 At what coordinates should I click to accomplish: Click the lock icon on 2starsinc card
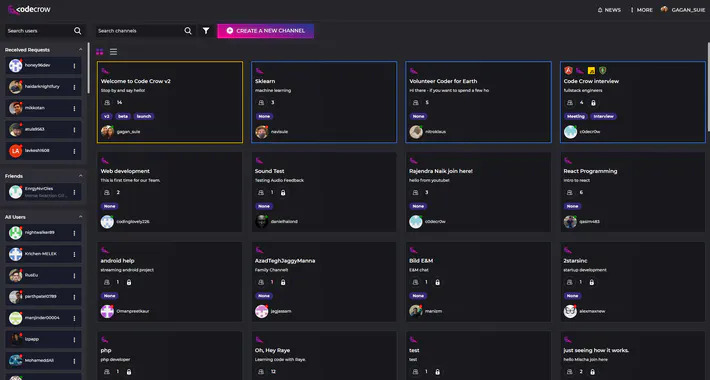coord(591,282)
